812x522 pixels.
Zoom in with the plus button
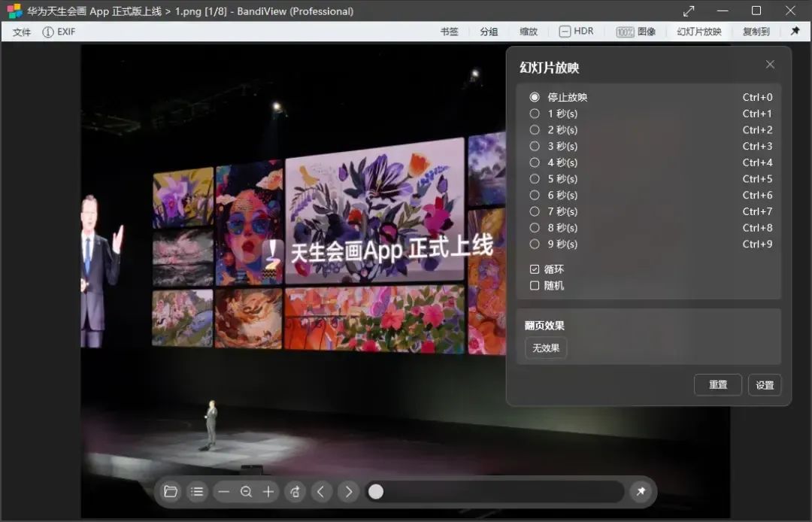268,491
